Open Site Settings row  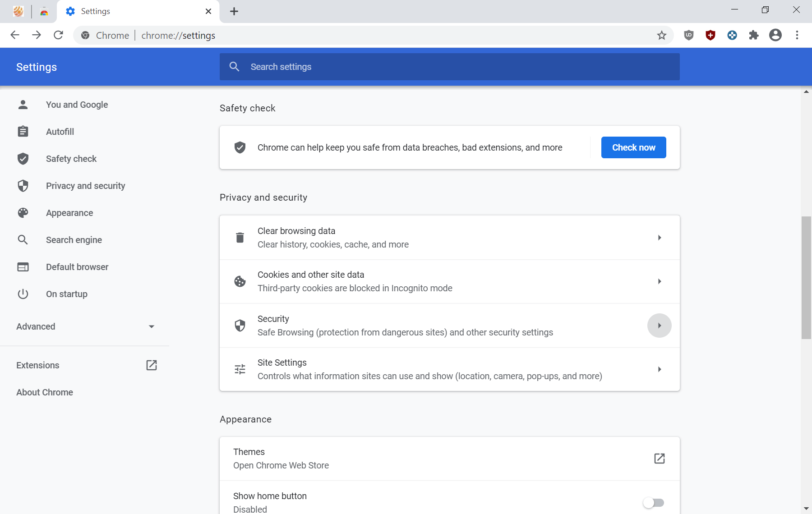[x=450, y=369]
